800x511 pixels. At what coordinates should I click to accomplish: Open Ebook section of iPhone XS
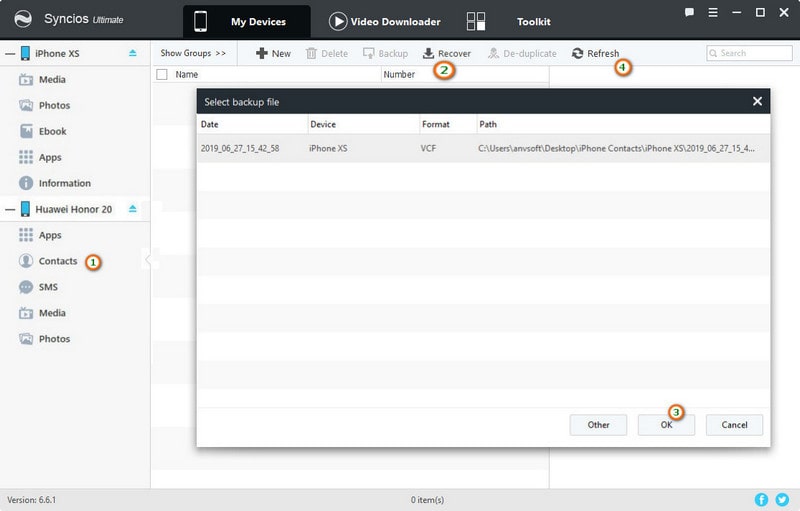point(43,131)
